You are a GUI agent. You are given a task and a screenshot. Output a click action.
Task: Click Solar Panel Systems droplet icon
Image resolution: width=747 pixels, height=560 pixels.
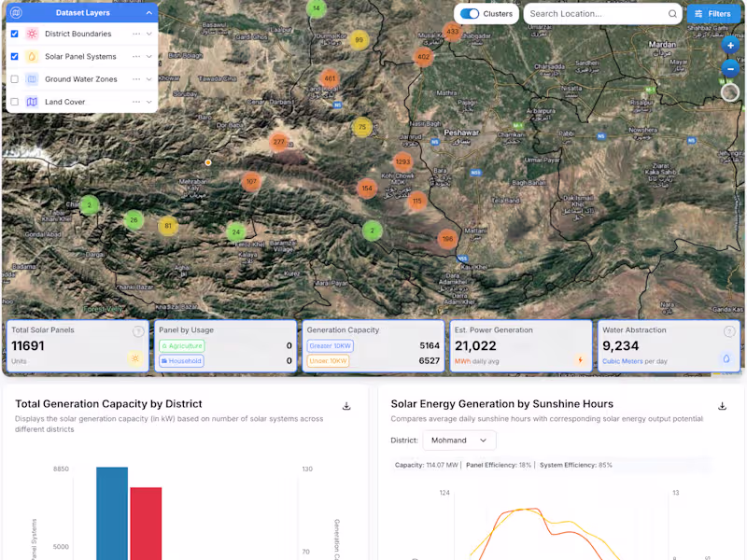point(32,57)
